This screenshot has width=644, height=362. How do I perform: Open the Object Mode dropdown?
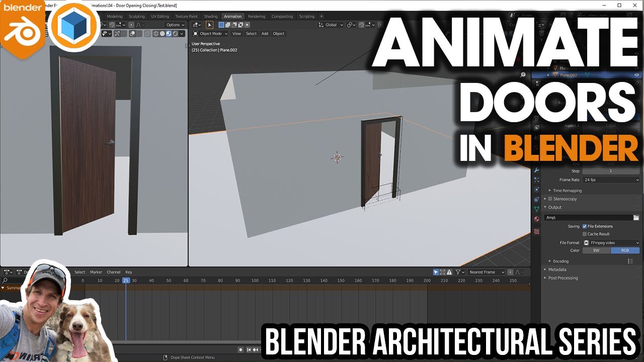click(x=210, y=34)
